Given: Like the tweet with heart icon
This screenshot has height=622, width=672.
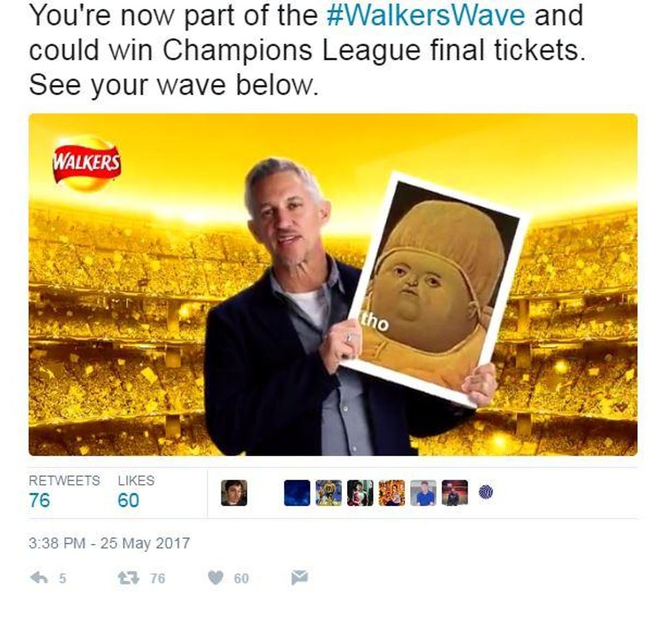Looking at the screenshot, I should [216, 578].
